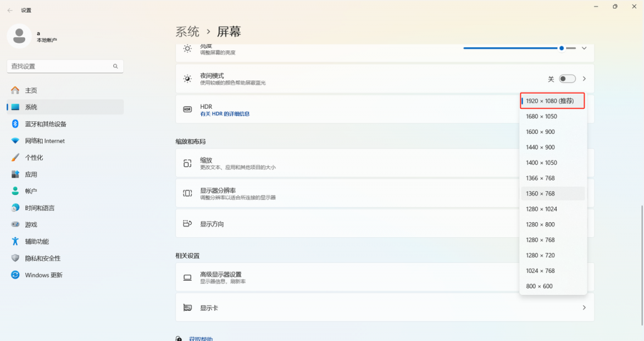Select 1400 × 1050 resolution

point(553,163)
